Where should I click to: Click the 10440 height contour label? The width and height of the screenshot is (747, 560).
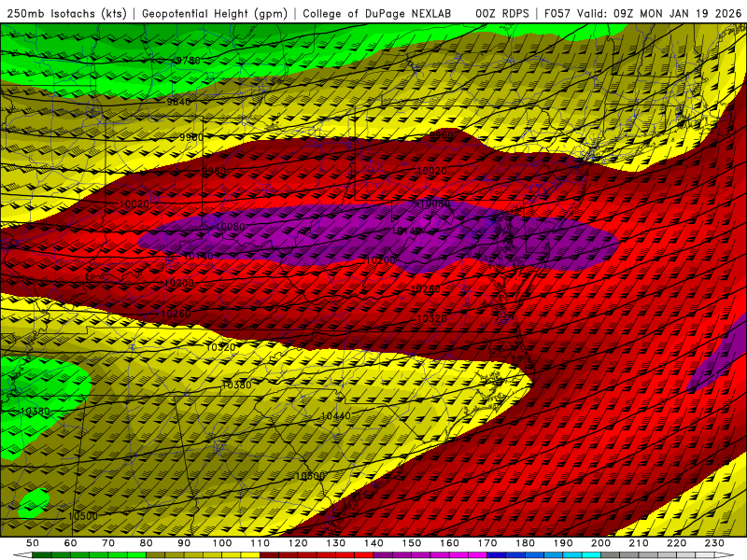[335, 415]
